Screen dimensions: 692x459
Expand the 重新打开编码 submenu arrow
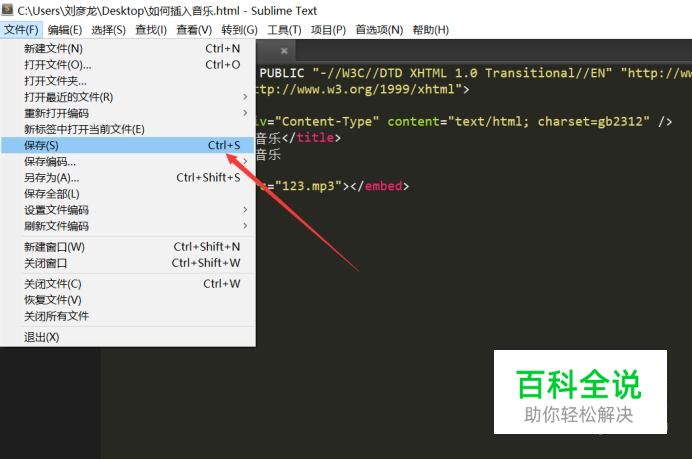[x=245, y=113]
